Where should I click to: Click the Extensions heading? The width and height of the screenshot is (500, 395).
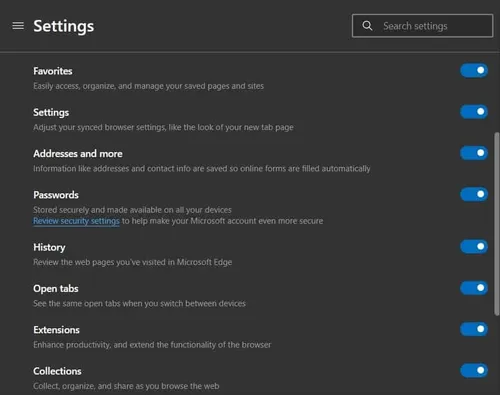(x=56, y=330)
